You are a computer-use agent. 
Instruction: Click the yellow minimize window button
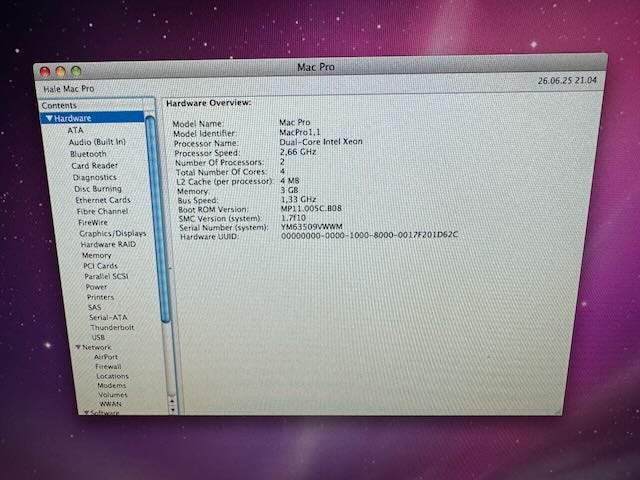click(60, 71)
